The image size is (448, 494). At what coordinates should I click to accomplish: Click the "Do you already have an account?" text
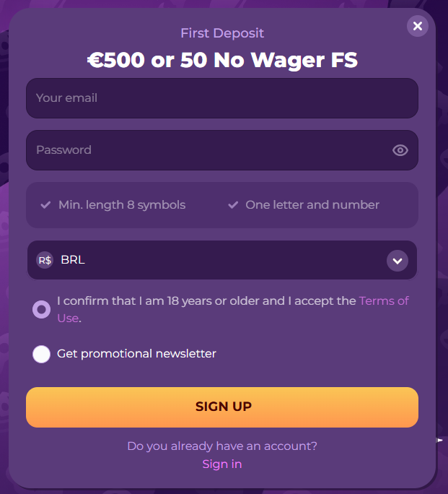222,446
